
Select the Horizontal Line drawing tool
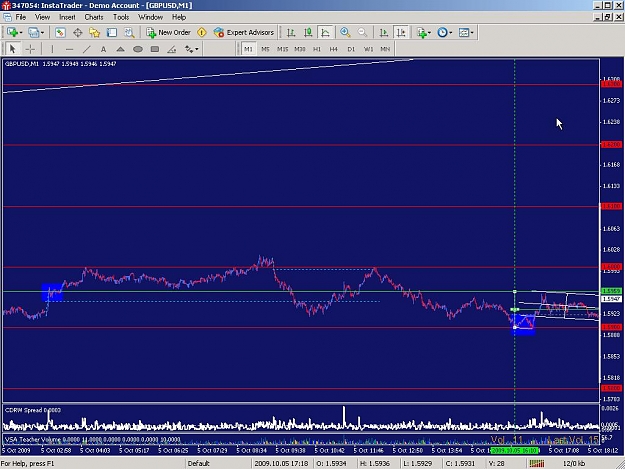click(x=69, y=49)
